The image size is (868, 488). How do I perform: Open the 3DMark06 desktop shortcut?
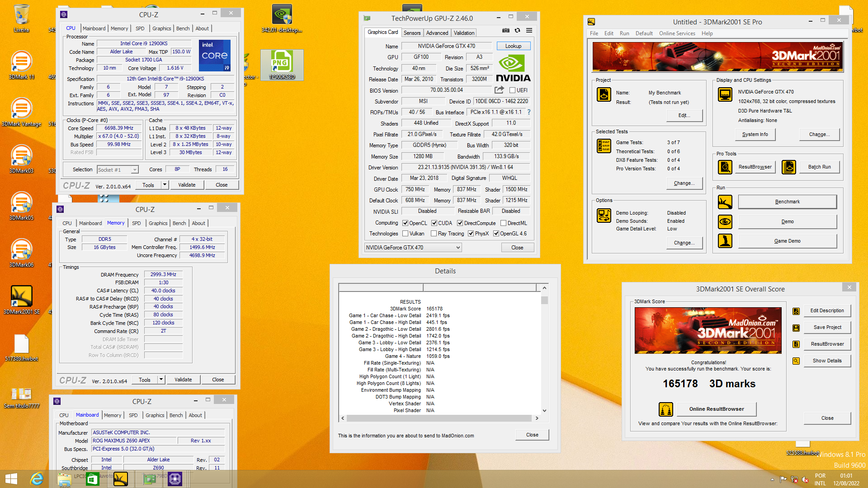tap(21, 253)
